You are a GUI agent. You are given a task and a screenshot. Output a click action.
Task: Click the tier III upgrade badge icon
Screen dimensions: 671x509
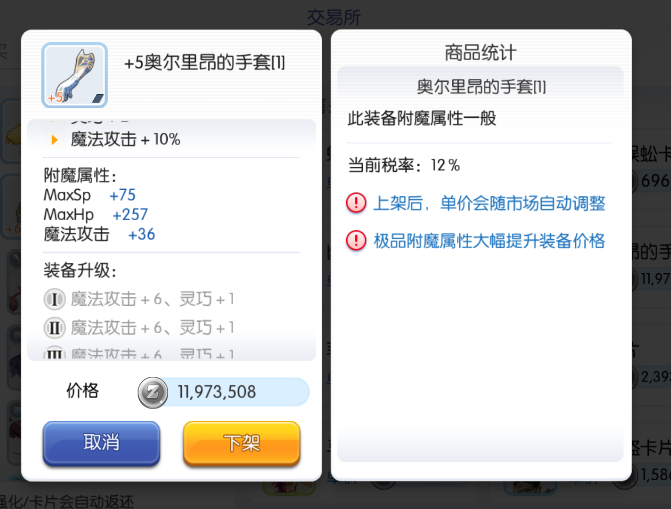tap(55, 353)
